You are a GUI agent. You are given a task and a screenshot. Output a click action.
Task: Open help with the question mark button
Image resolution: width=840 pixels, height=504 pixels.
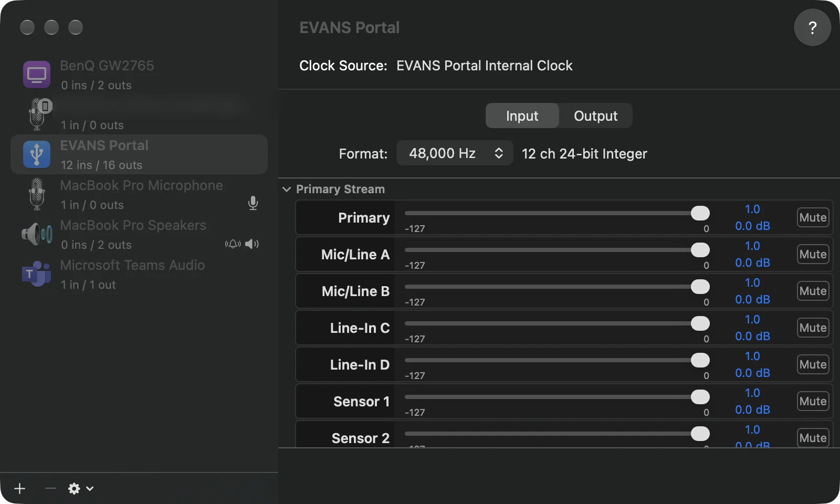[x=812, y=27]
